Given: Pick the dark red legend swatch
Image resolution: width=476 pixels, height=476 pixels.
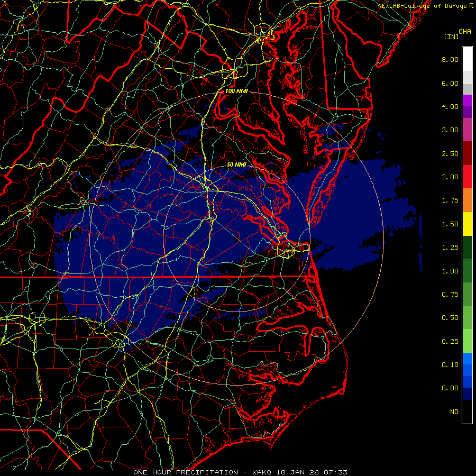Looking at the screenshot, I should (467, 153).
